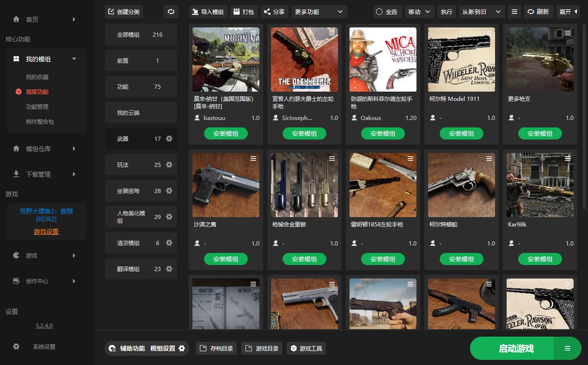Viewport: 588px width, 365px height.
Task: Open the 游戏工具 cube icon button
Action: point(293,348)
